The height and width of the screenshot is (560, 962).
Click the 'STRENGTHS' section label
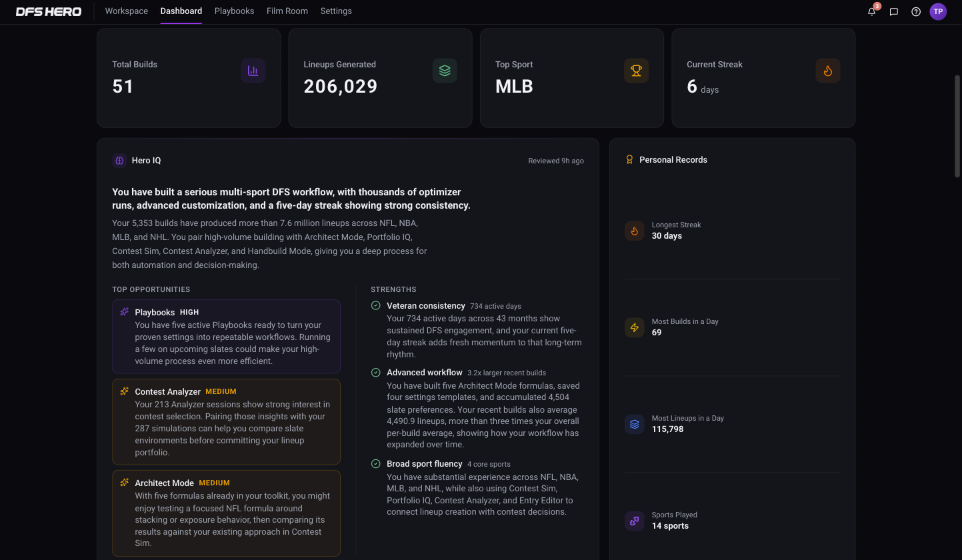pyautogui.click(x=394, y=289)
